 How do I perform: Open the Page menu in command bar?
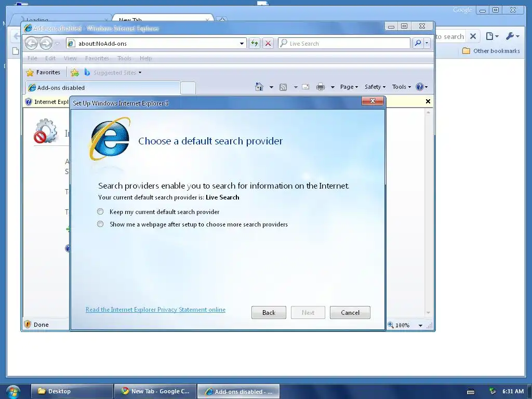(349, 87)
